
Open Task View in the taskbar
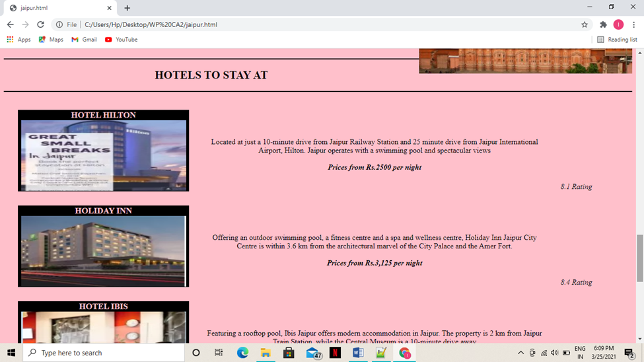click(219, 353)
